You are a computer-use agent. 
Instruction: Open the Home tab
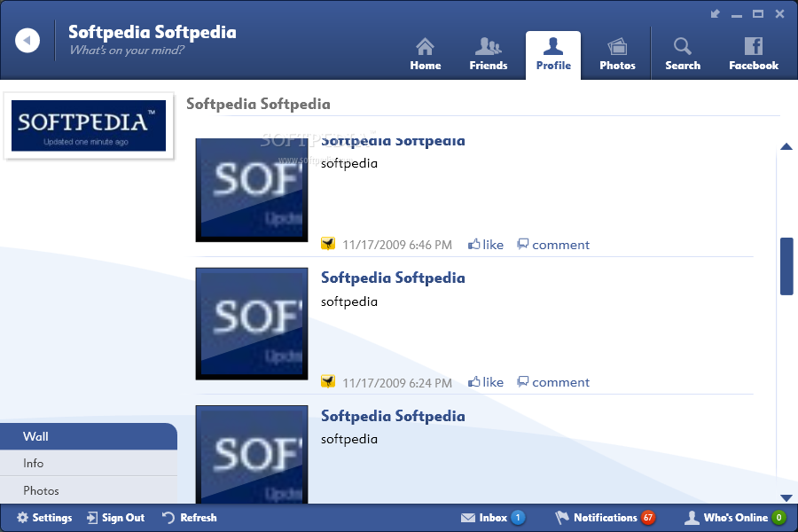pos(426,54)
